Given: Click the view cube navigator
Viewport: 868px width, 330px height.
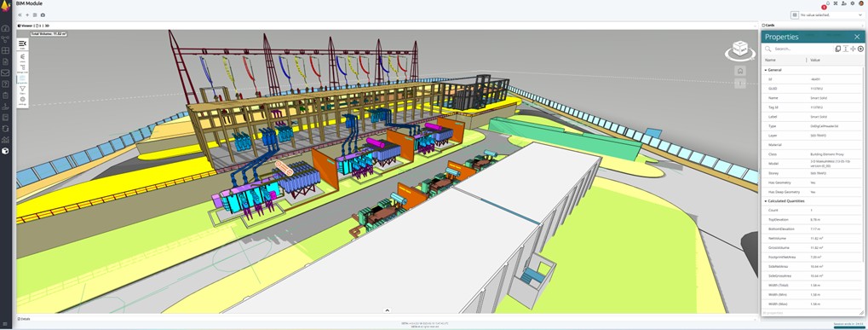Looking at the screenshot, I should (740, 51).
